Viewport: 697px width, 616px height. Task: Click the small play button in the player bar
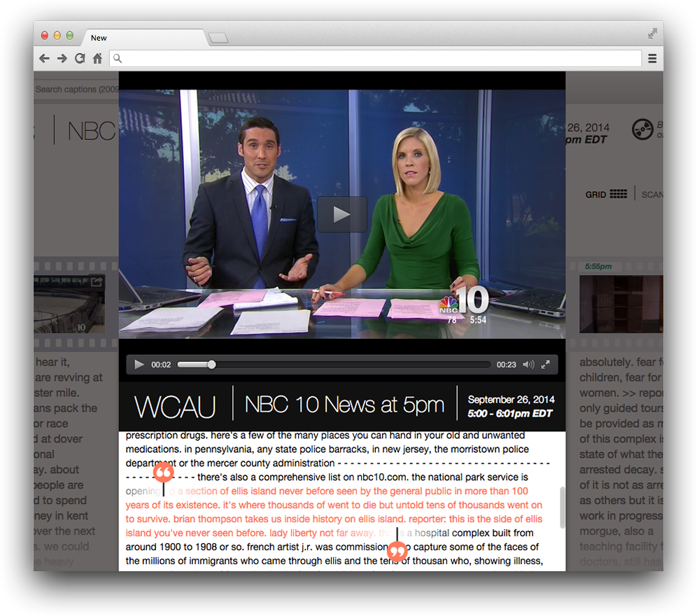coord(139,365)
